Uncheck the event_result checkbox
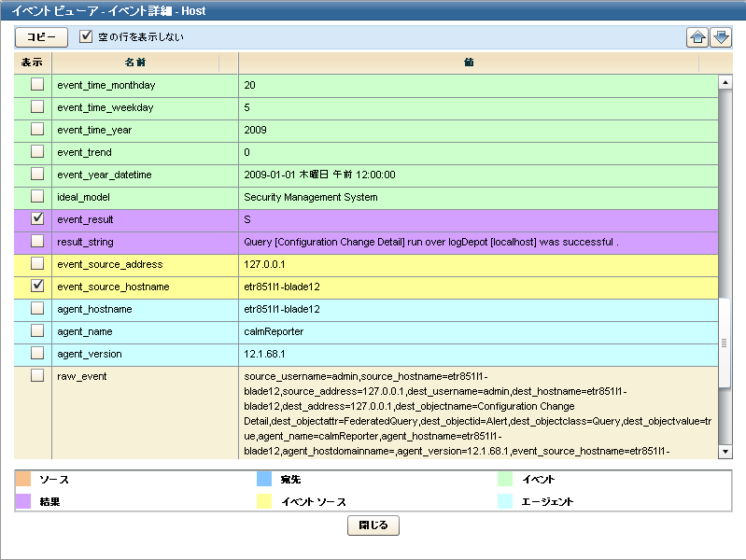 (x=37, y=218)
